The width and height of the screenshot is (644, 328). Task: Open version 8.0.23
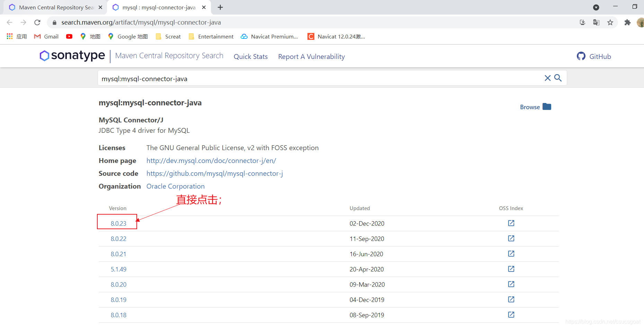118,224
